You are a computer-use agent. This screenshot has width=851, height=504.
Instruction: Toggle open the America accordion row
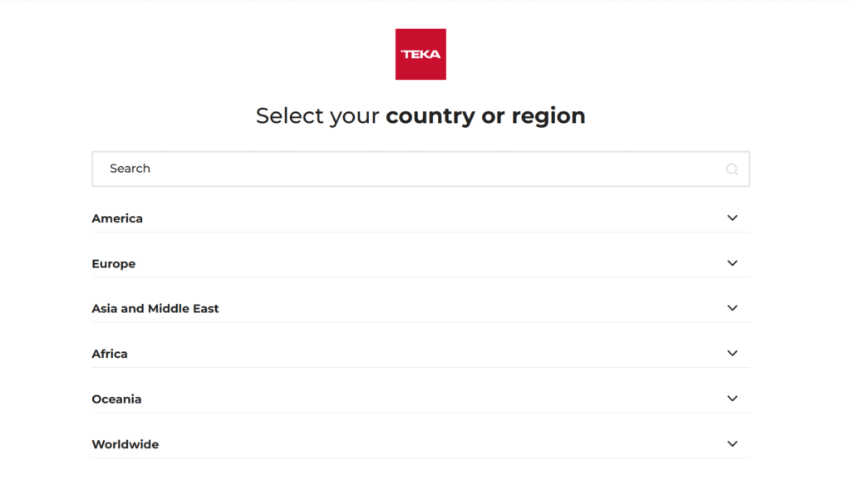coord(416,218)
